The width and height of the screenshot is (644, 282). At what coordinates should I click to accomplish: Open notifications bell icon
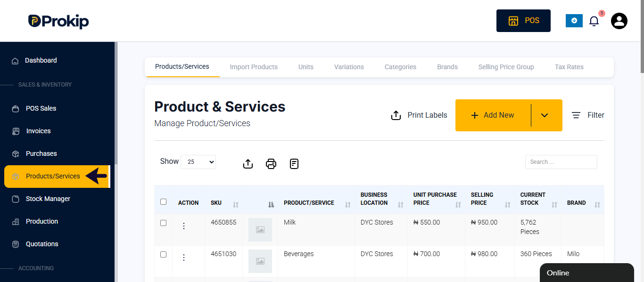click(594, 21)
